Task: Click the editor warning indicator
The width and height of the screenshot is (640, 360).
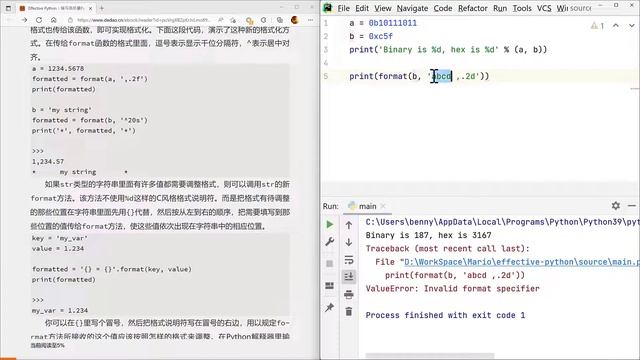Action: (597, 26)
